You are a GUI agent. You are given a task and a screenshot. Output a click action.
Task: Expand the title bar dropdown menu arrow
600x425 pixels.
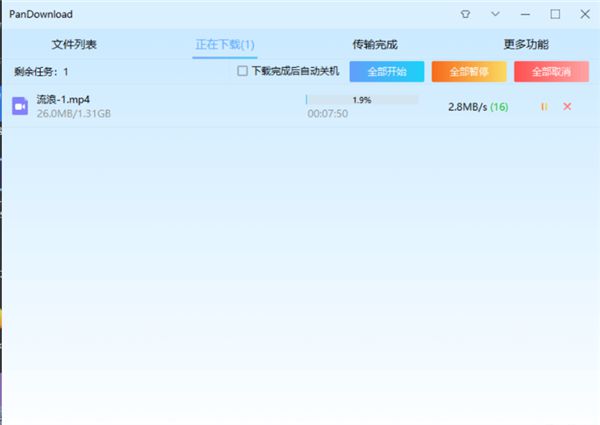(495, 14)
